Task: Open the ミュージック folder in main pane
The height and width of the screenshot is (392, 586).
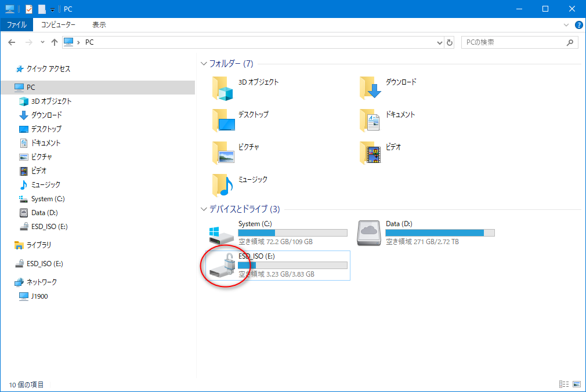Action: [x=222, y=184]
